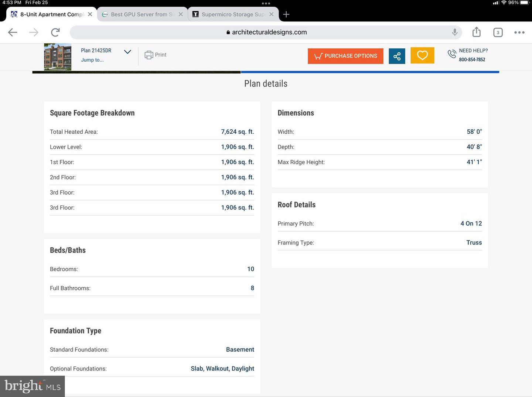Click the blue share plan icon
The width and height of the screenshot is (532, 397).
[397, 56]
